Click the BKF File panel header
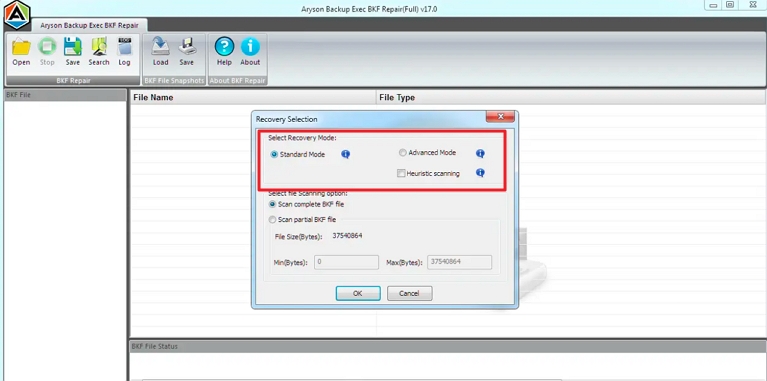The image size is (767, 381). tap(65, 95)
